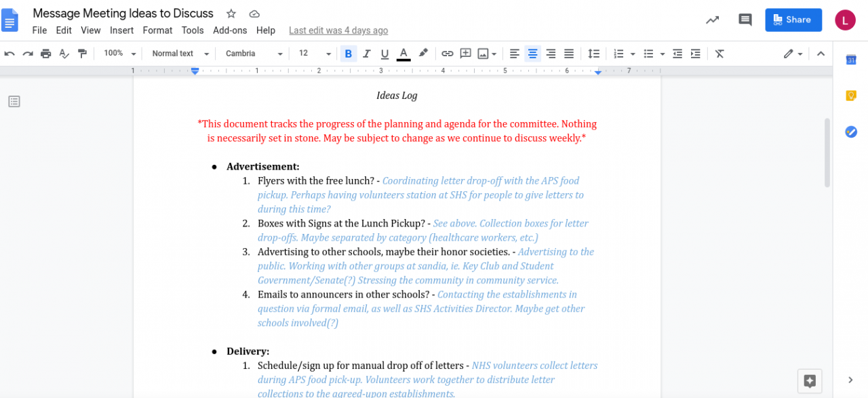Set justified text alignment
Image resolution: width=868 pixels, height=398 pixels.
569,54
